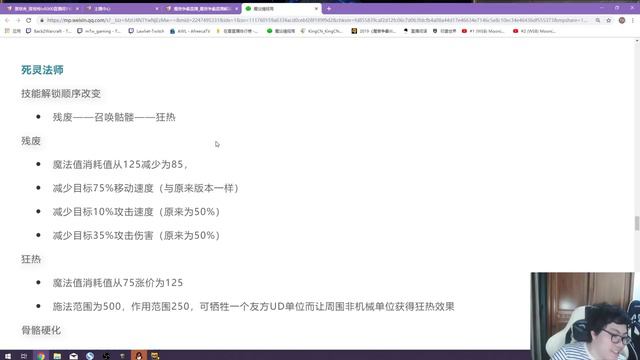Viewport: 640px width, 360px height.
Task: Open the small grey taskbar app before QQ
Action: point(122,356)
